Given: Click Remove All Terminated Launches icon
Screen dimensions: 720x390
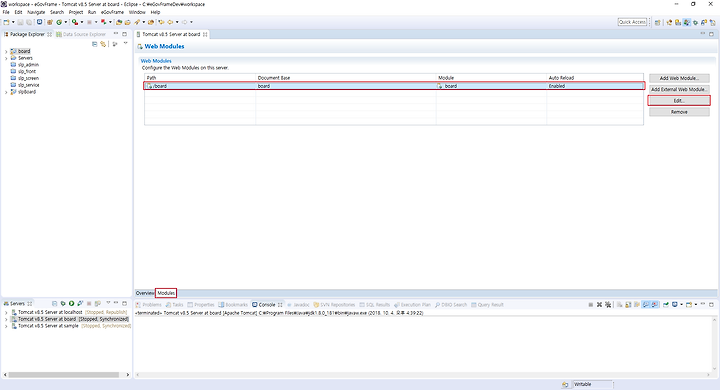Looking at the screenshot, I should [x=608, y=305].
